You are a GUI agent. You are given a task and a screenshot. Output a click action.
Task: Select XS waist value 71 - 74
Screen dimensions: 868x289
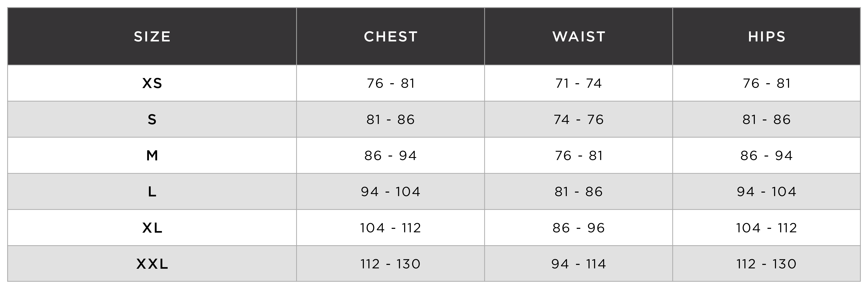pyautogui.click(x=579, y=83)
